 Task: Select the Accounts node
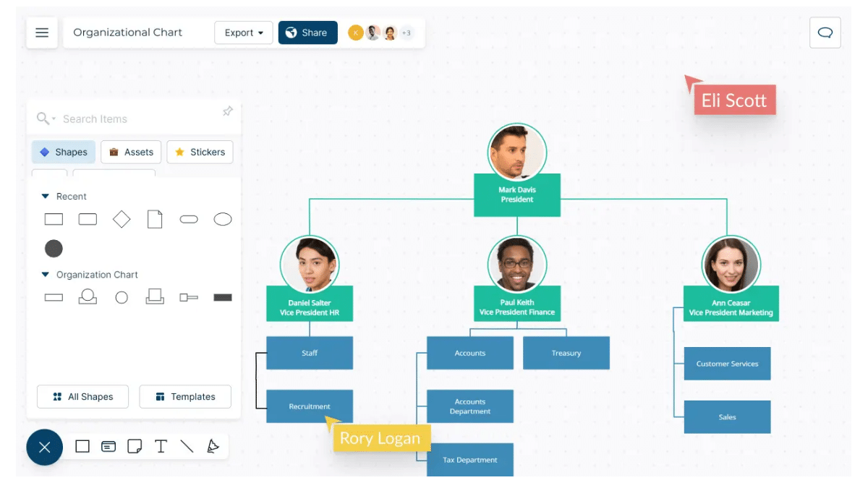point(470,353)
